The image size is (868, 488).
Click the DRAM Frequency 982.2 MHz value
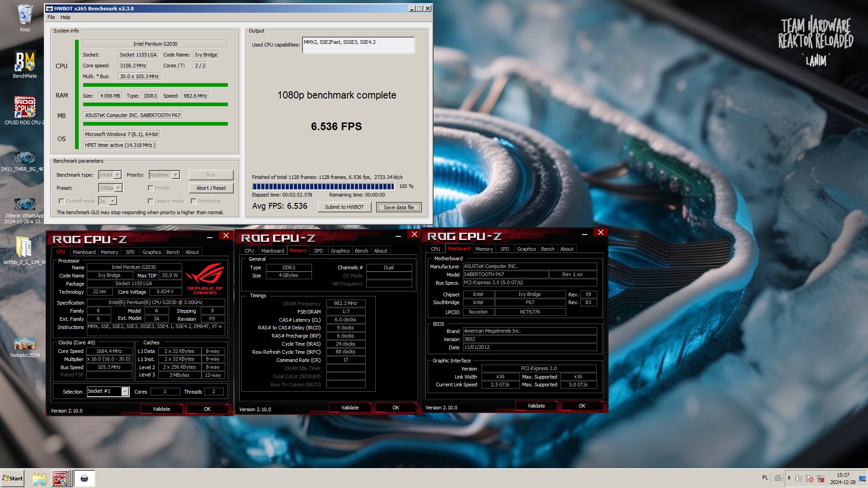[x=345, y=304]
